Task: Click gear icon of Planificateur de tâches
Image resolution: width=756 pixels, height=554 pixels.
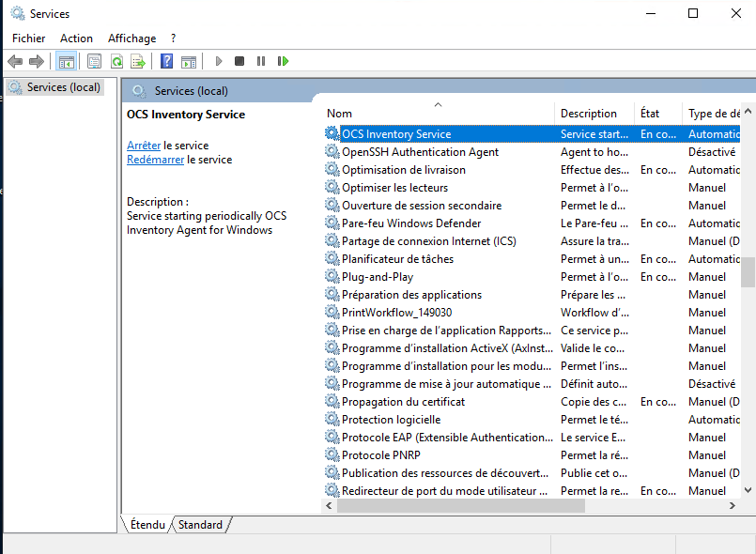Action: [x=332, y=258]
